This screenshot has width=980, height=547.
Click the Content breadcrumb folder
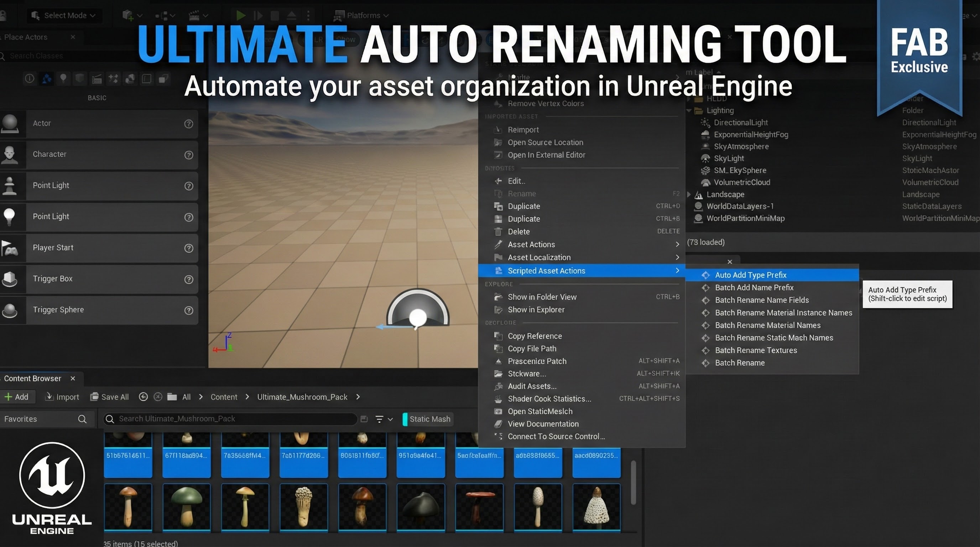click(224, 397)
